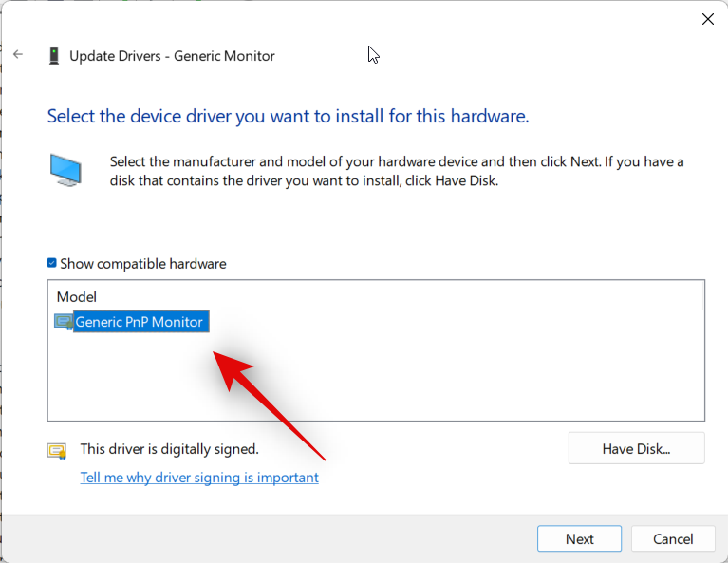The image size is (728, 563).
Task: Close the Update Drivers window
Action: (707, 19)
